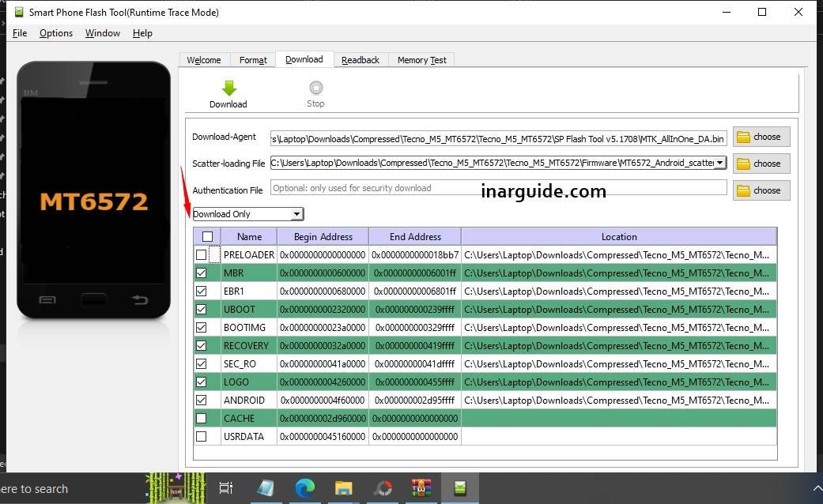
Task: Click the folder icon beside Download-Agent choose
Action: coord(743,137)
